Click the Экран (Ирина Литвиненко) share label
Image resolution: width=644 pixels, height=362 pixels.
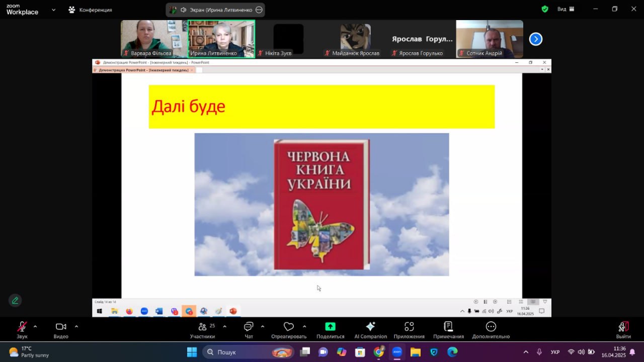click(221, 10)
